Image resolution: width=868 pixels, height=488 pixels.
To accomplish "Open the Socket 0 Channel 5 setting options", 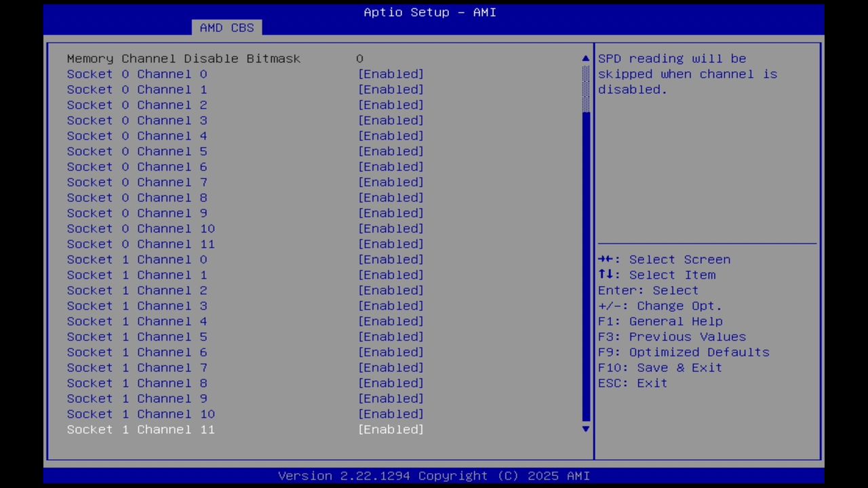I will tap(391, 151).
